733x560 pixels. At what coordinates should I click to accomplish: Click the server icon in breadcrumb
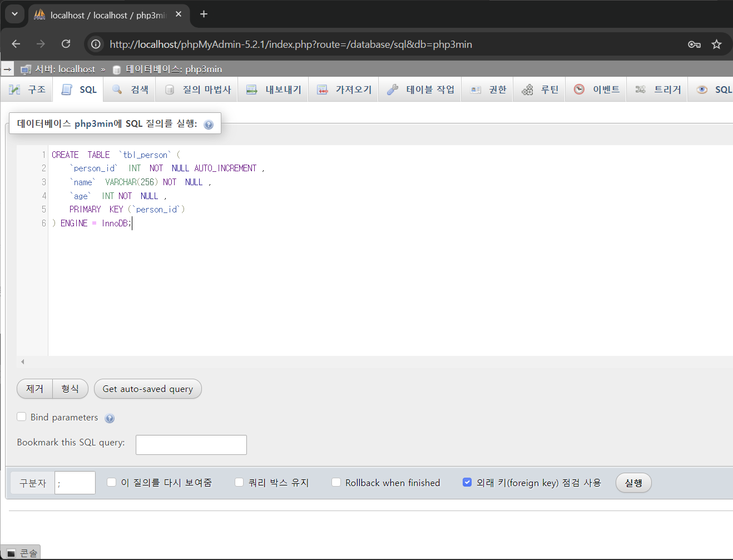(26, 70)
